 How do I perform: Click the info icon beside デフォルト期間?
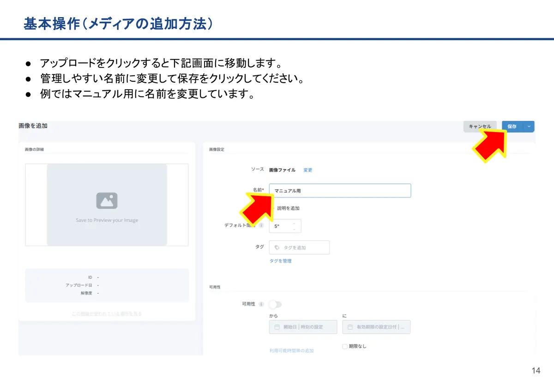coord(261,226)
